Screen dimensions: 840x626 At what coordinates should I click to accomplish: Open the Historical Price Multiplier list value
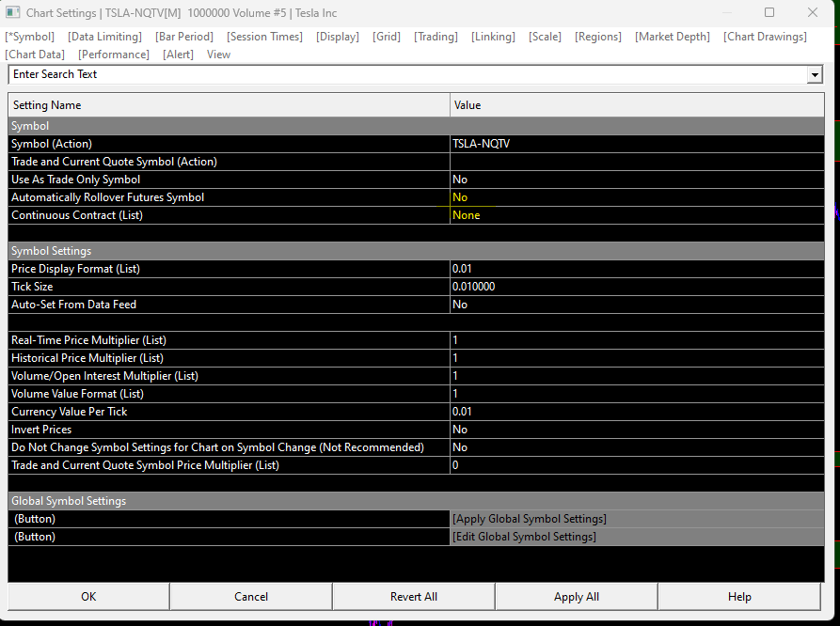pos(637,358)
